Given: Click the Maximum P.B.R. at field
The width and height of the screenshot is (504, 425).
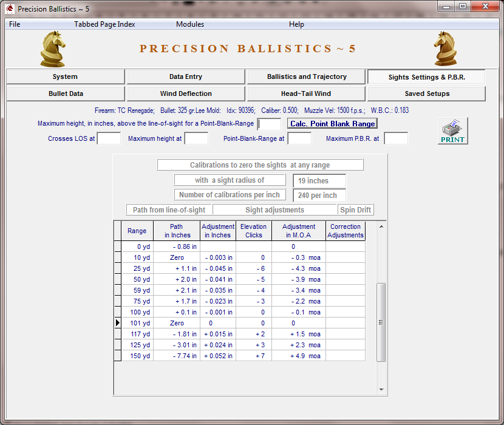Looking at the screenshot, I should click(x=397, y=138).
